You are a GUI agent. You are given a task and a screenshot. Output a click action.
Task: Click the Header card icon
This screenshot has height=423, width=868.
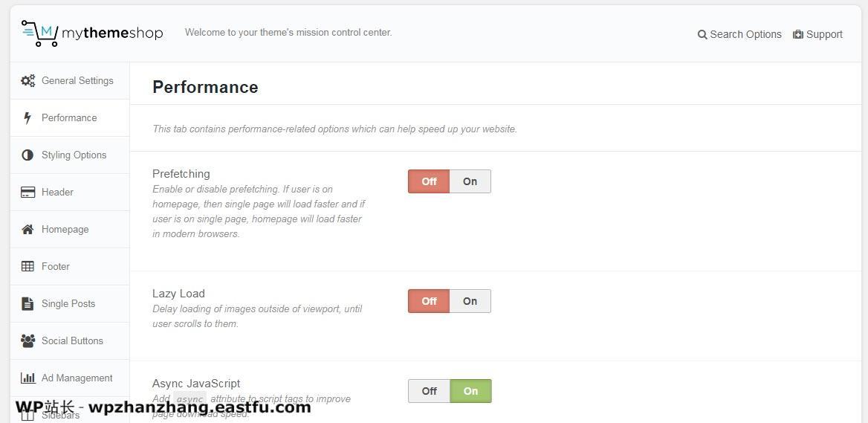(27, 192)
